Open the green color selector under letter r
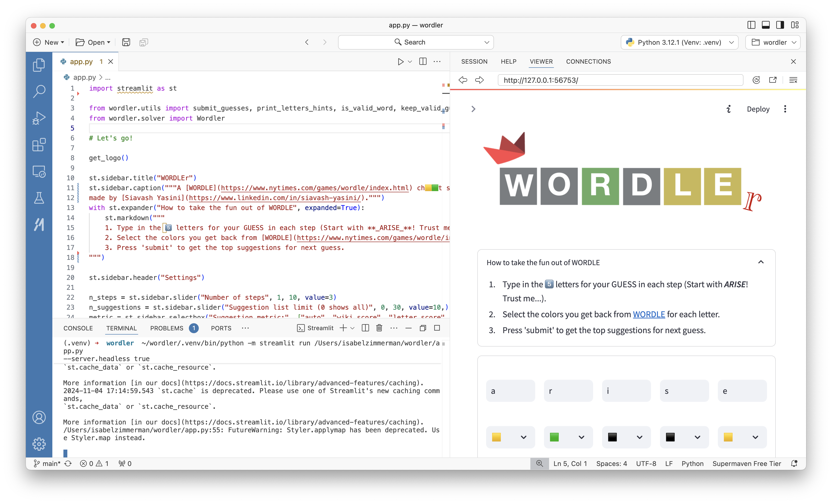 pos(568,437)
